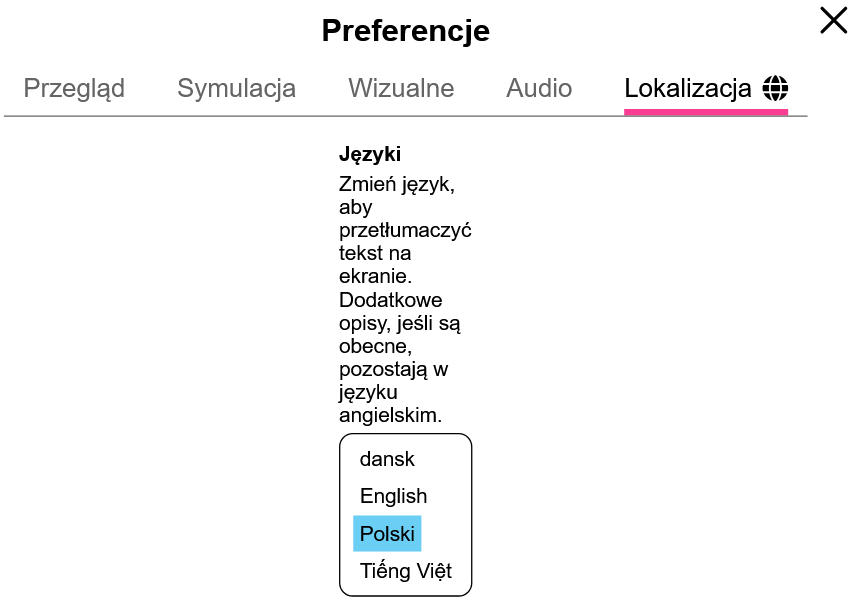This screenshot has height=606, width=853.
Task: Open the Przegląd tab
Action: point(75,89)
